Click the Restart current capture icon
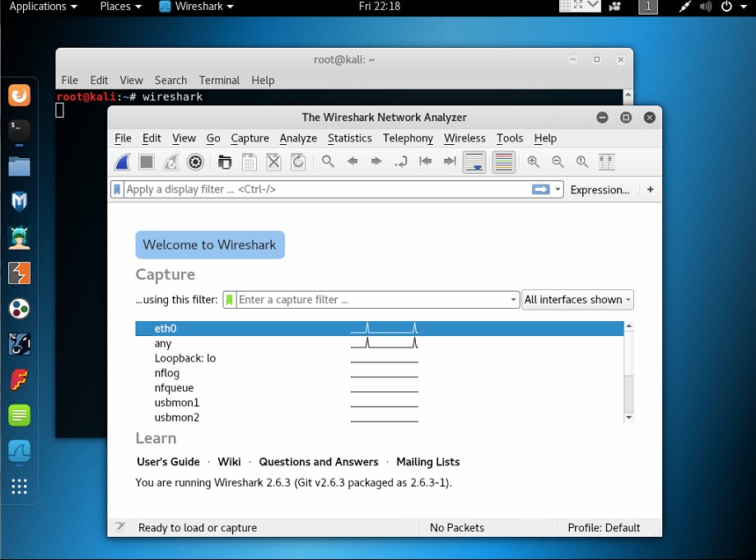The image size is (756, 560). (x=170, y=161)
